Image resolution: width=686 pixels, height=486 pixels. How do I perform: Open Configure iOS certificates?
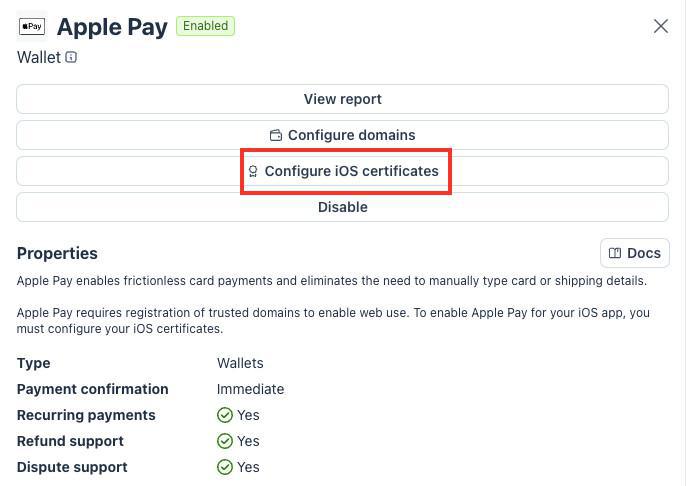coord(345,171)
